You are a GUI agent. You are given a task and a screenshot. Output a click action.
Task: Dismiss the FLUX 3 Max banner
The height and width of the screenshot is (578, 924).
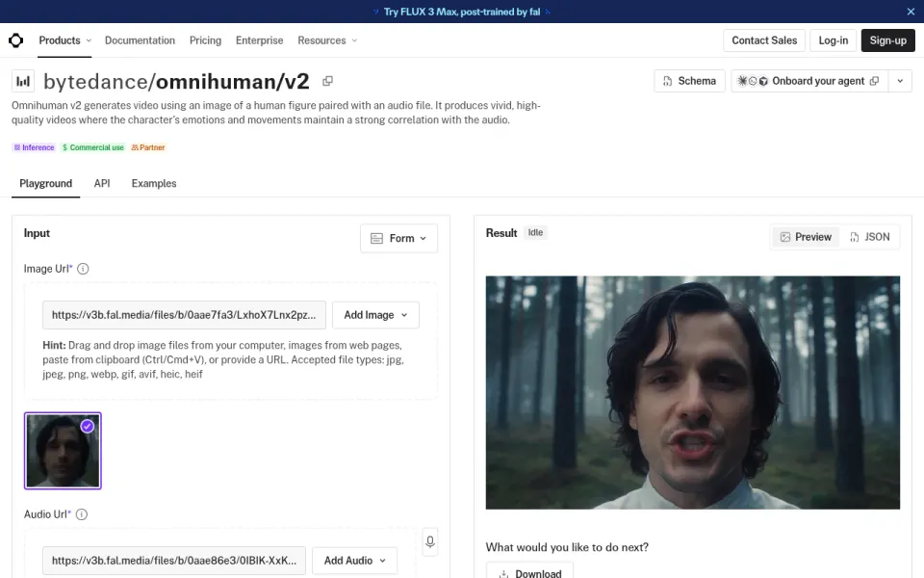[x=911, y=12]
